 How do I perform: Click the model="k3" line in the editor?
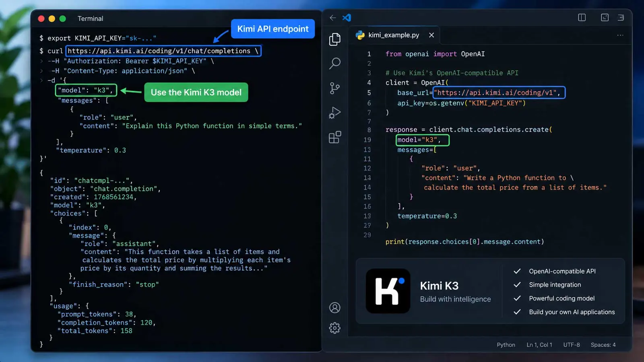(419, 140)
